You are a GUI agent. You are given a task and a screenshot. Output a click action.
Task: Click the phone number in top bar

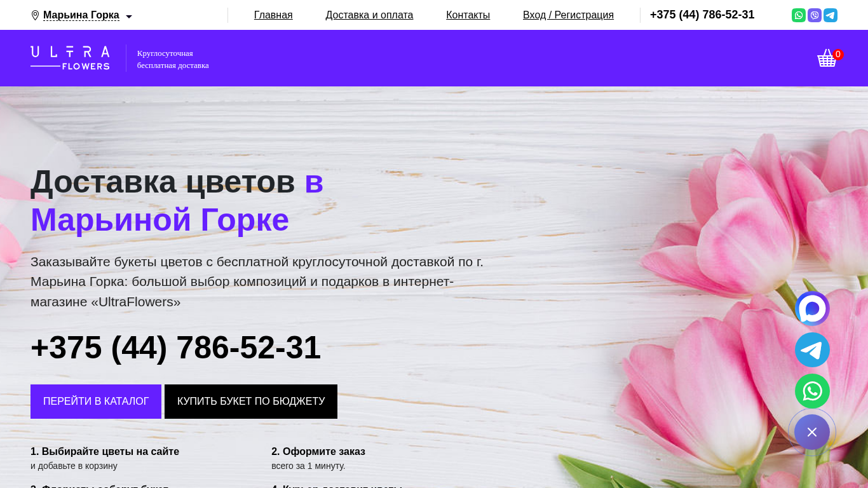(702, 15)
